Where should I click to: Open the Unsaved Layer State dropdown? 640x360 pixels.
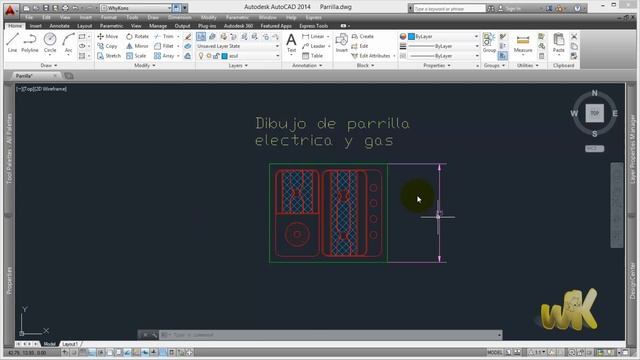[x=238, y=46]
